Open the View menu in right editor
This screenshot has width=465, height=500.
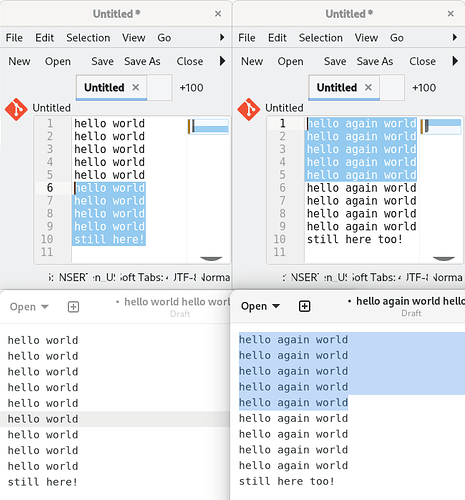(366, 38)
